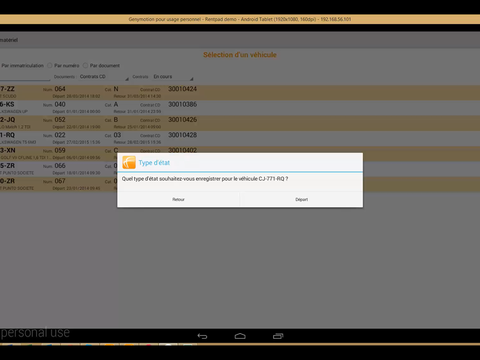Open the Contrats dropdown showing En cours

coord(173,77)
